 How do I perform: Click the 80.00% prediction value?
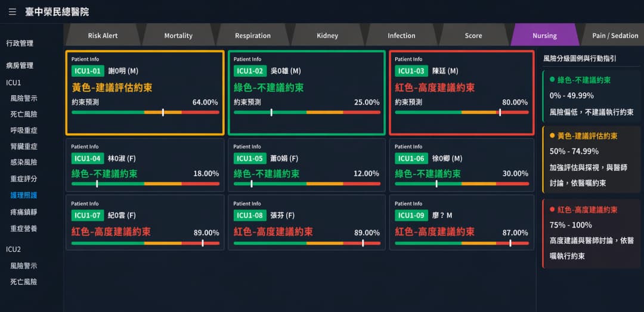click(515, 102)
